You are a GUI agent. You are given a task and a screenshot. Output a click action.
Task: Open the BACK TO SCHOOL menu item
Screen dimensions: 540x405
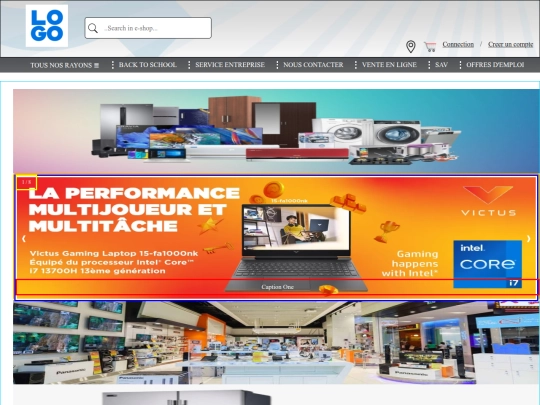coord(148,65)
